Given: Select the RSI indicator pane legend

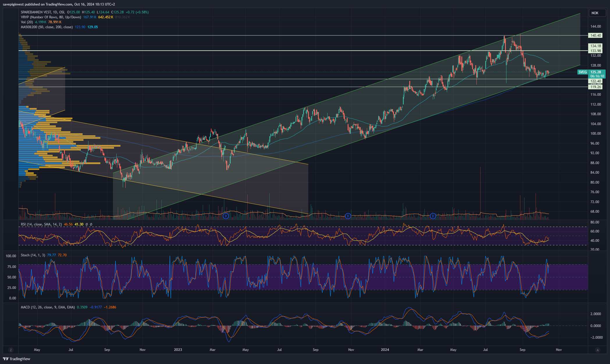Looking at the screenshot, I should coord(41,224).
